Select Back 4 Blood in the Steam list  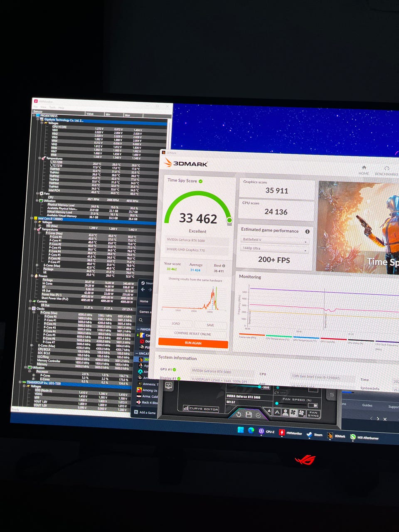(x=147, y=402)
